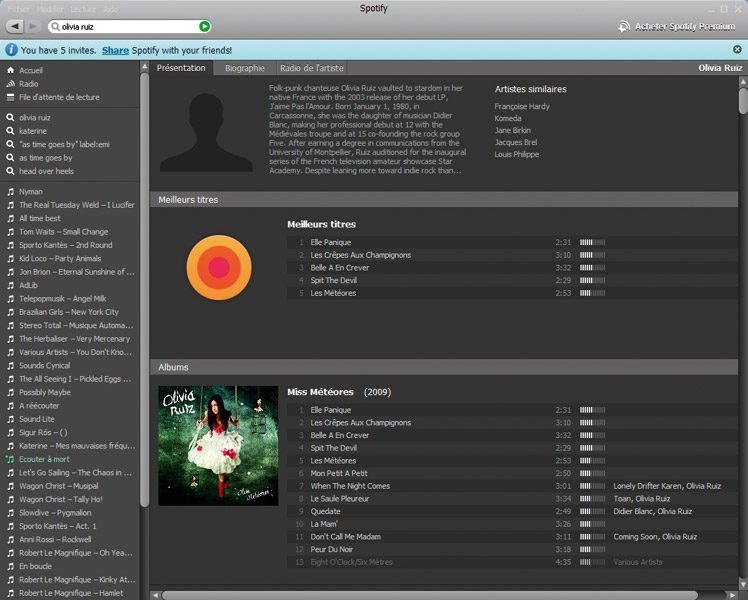
Task: Close the invites notification bar
Action: click(x=737, y=50)
